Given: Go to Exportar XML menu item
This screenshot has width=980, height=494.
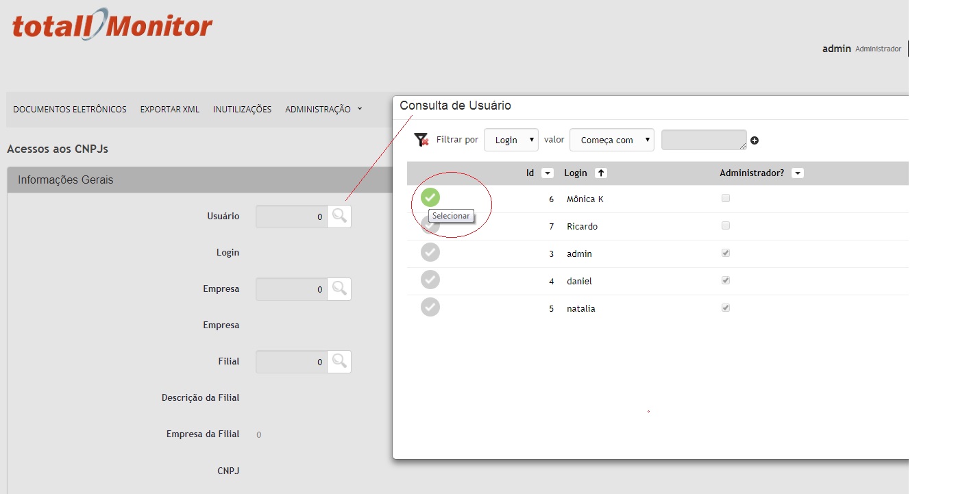Looking at the screenshot, I should point(170,109).
